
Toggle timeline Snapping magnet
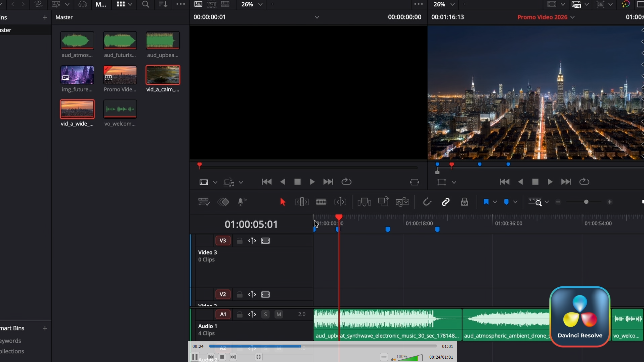427,202
